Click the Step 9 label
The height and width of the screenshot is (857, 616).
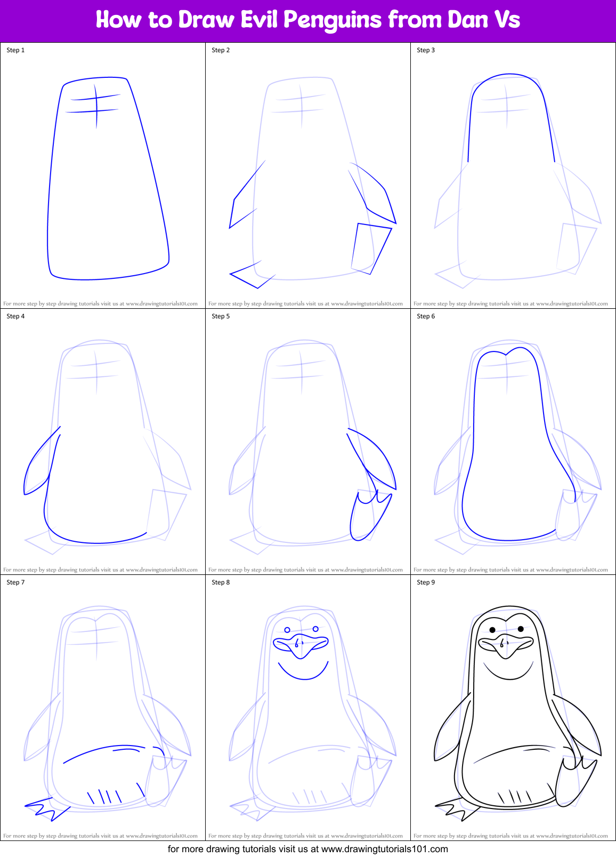(x=426, y=582)
